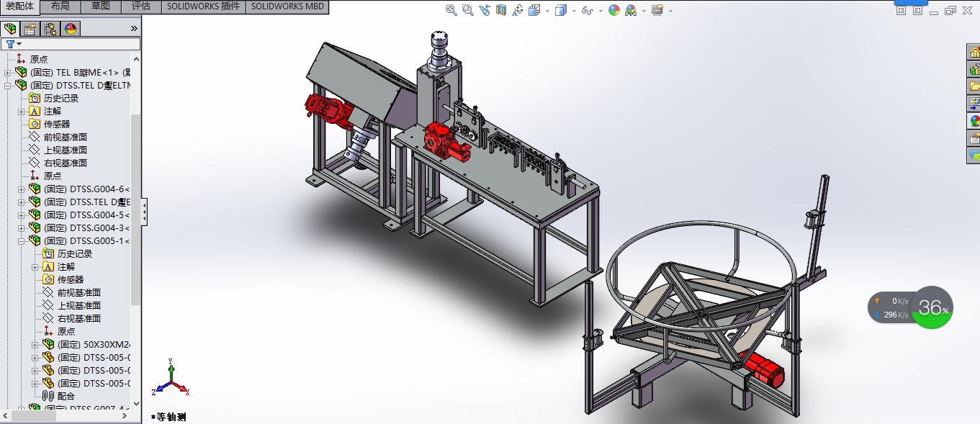Click the View Orientation cube icon
Image resolution: width=980 pixels, height=424 pixels.
[x=534, y=10]
